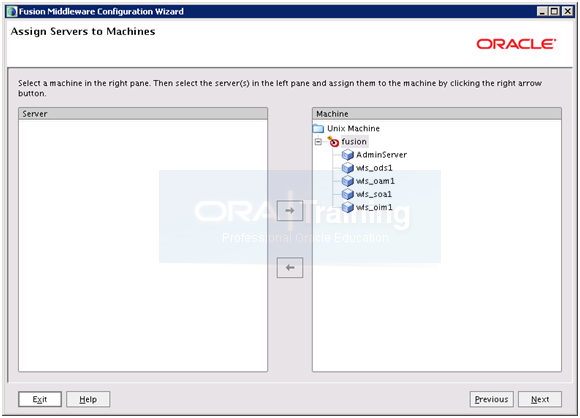Select "AdminServer" in the Machine tree
The width and height of the screenshot is (580, 418).
click(x=381, y=155)
